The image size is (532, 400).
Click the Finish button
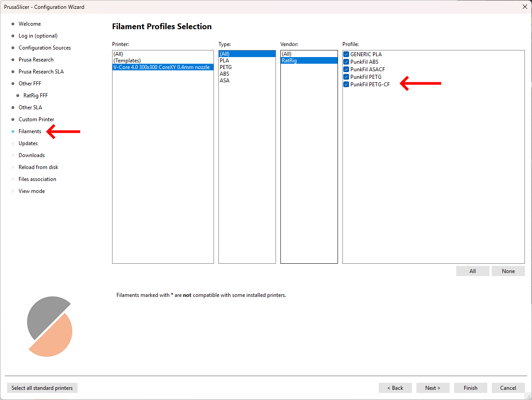(470, 388)
